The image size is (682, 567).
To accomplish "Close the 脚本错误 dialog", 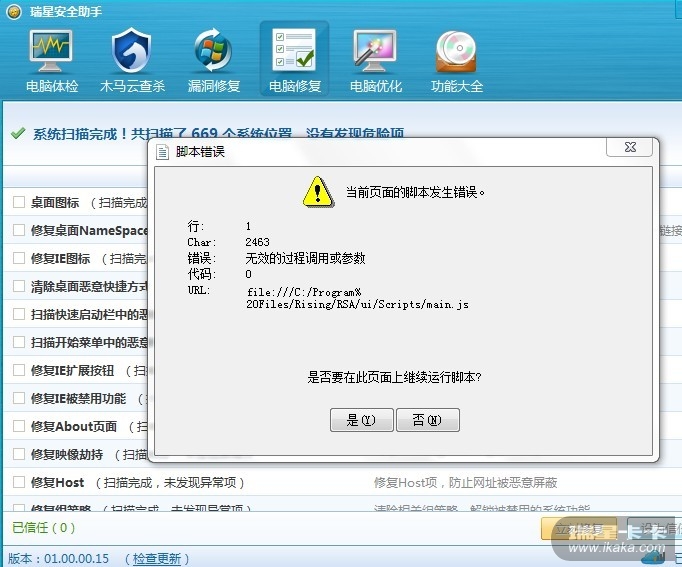I will [x=629, y=147].
